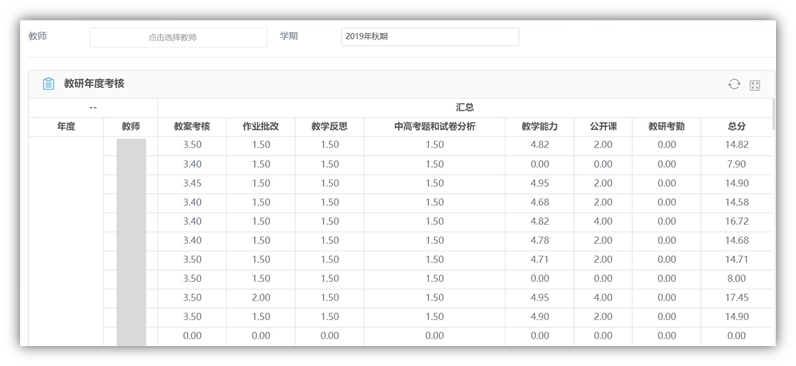The width and height of the screenshot is (796, 366).
Task: Select the total score 16.72 cell
Action: click(x=737, y=221)
